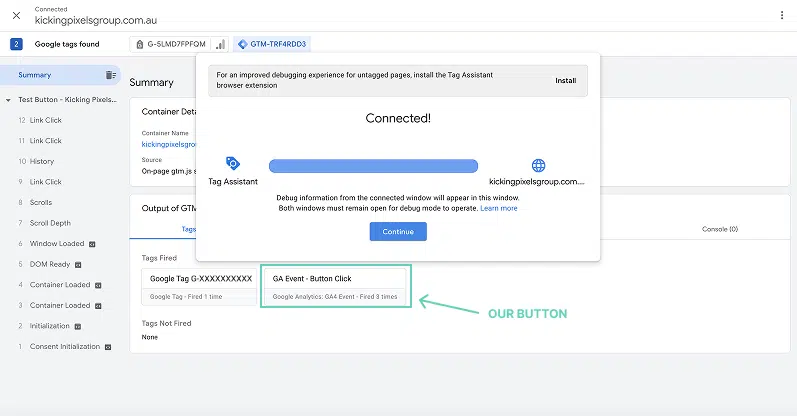Image resolution: width=797 pixels, height=416 pixels.
Task: Click Continue in the Connected dialog
Action: click(398, 231)
